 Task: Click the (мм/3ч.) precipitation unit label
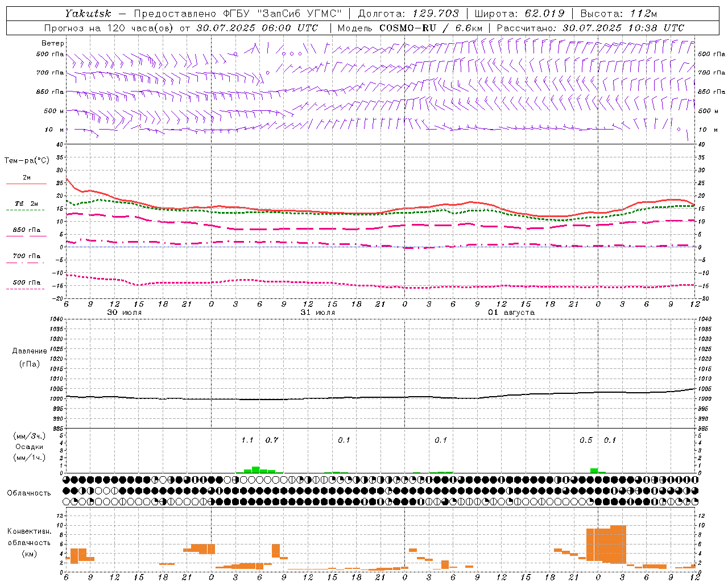30,436
